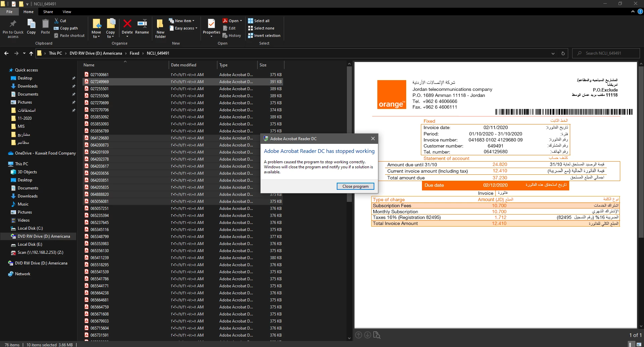
Task: Open Scan network drive (Z:)
Action: click(x=40, y=252)
